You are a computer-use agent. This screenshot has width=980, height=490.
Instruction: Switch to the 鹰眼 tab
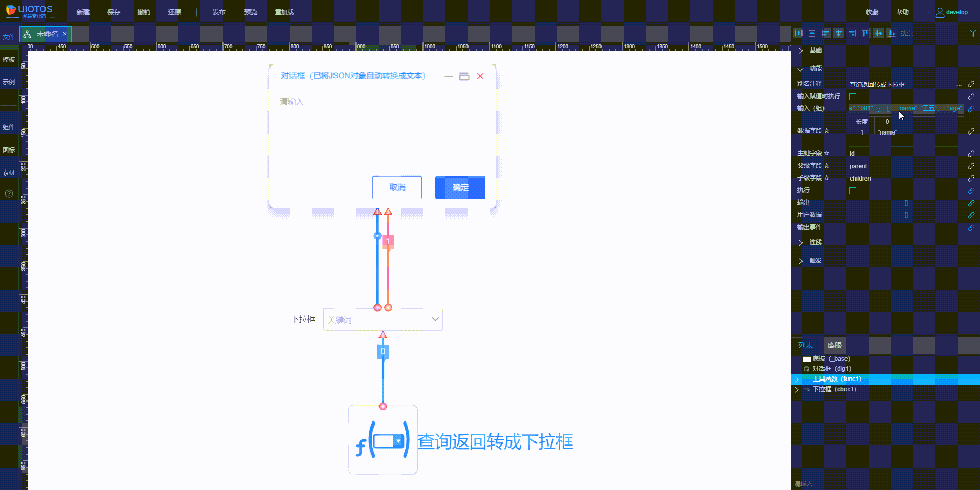[x=834, y=345]
